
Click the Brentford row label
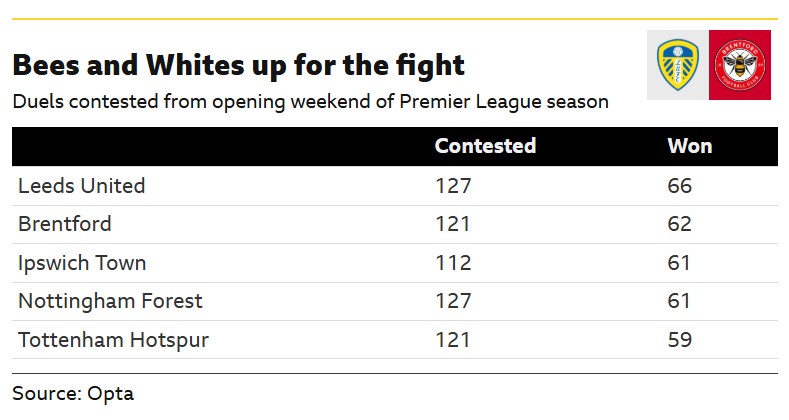(x=64, y=224)
